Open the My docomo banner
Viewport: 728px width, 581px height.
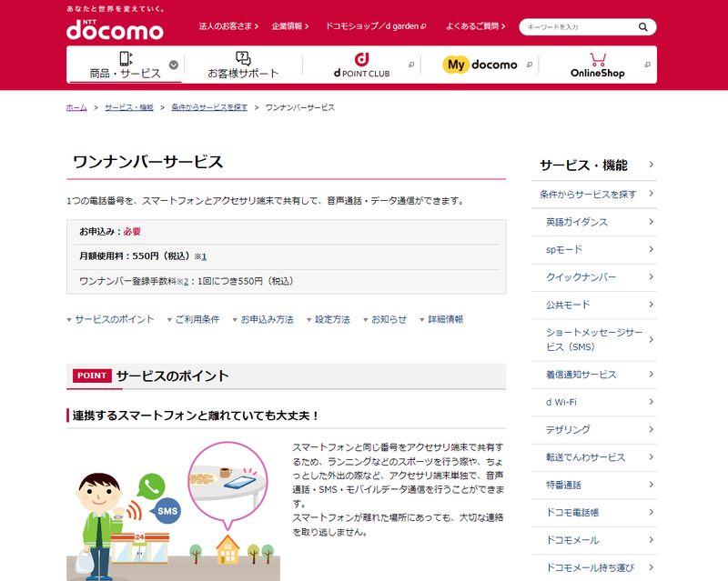[480, 65]
